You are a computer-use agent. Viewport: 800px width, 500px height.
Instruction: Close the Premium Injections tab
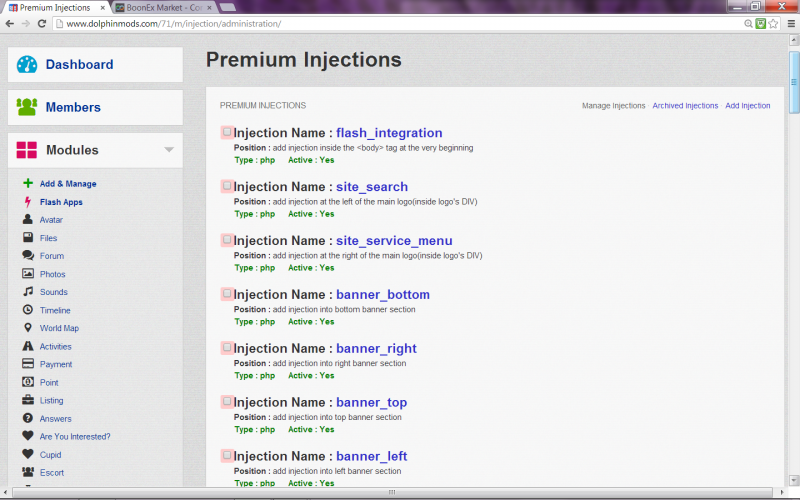(103, 8)
